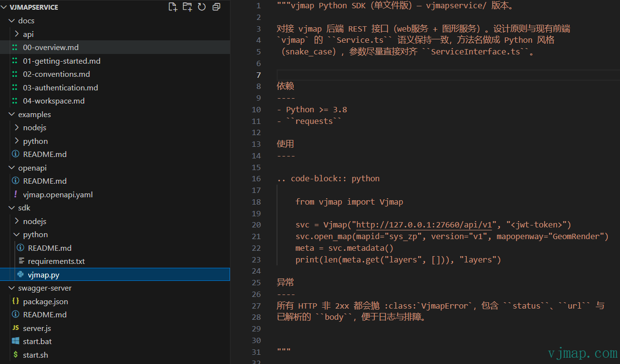Click the braces icon beside package.json
620x364 pixels.
[x=16, y=301]
